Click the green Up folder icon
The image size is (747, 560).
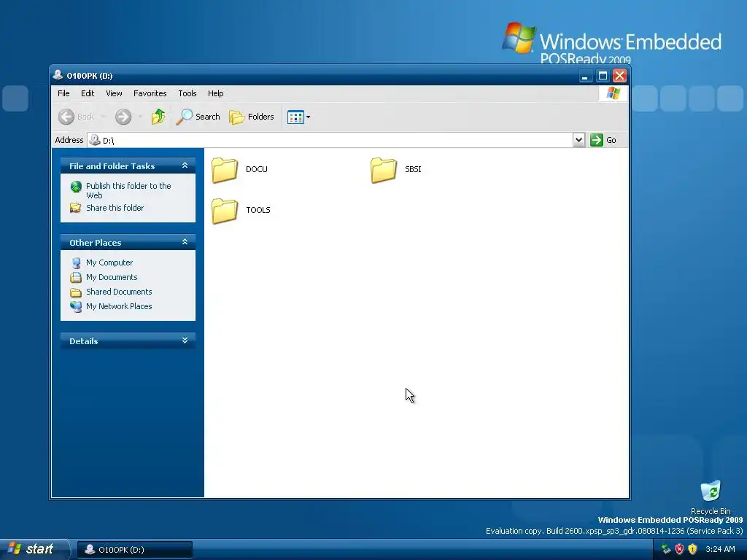(x=158, y=117)
